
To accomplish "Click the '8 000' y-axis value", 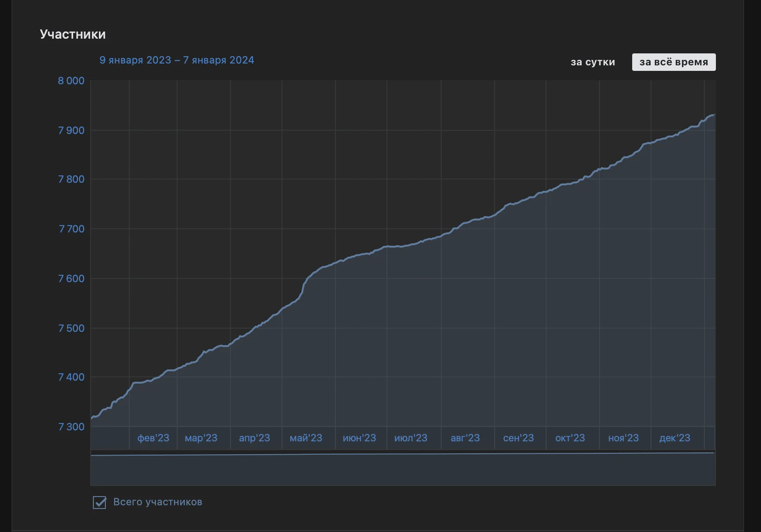I will (x=71, y=81).
